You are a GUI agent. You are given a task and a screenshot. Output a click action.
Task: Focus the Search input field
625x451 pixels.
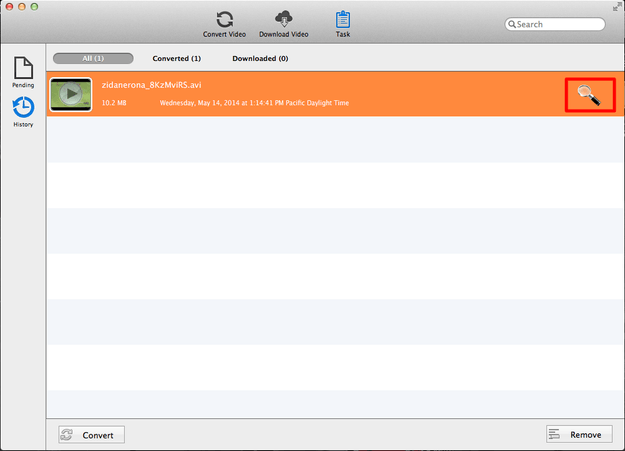click(555, 24)
